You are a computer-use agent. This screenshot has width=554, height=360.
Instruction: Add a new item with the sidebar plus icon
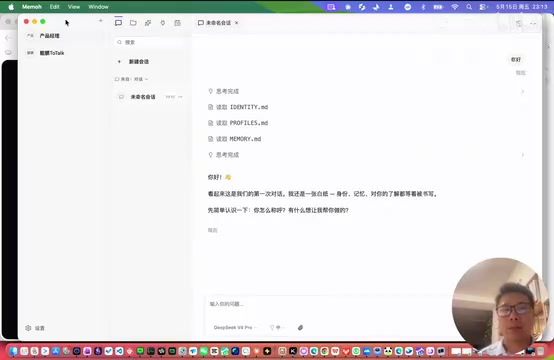101,21
